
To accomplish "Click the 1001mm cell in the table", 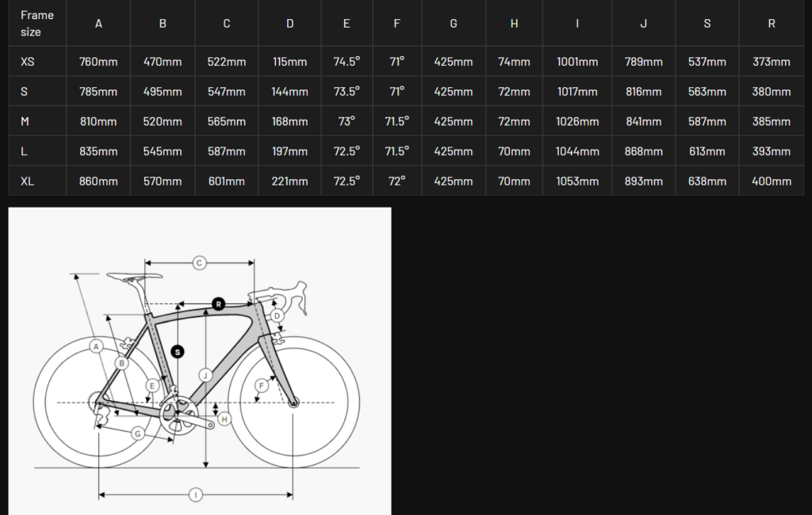I will click(577, 62).
